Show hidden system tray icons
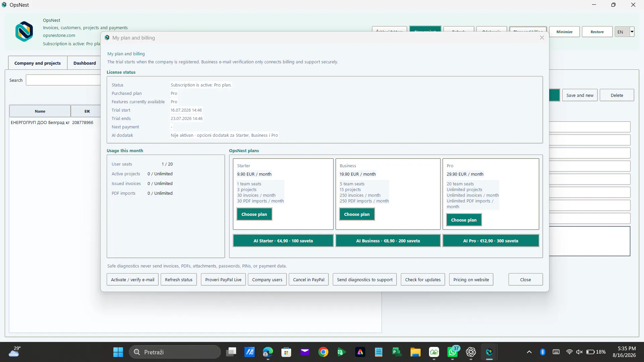 tap(529, 352)
